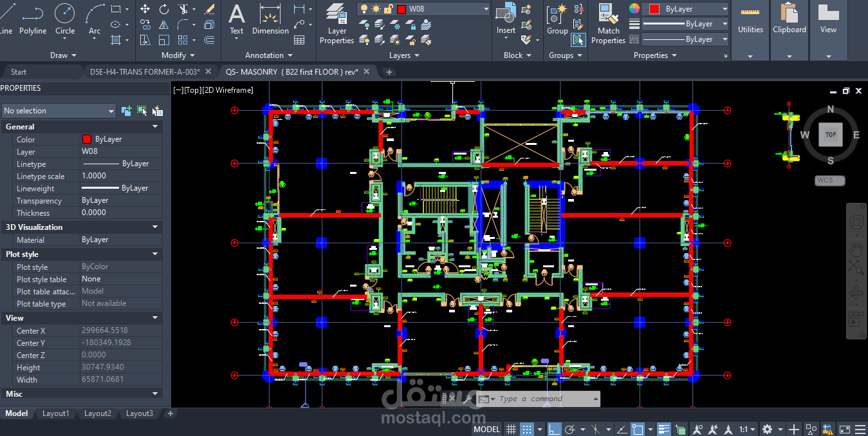Image resolution: width=868 pixels, height=436 pixels.
Task: Open the Layout1 tab
Action: point(56,413)
